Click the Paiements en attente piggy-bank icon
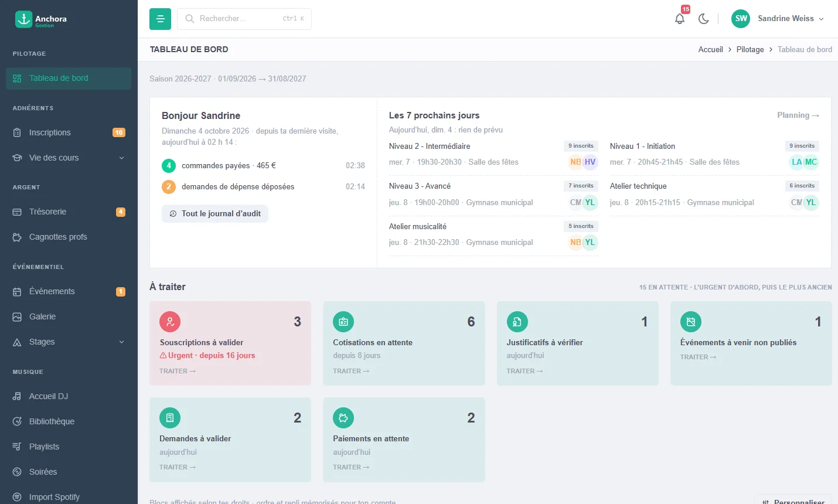 coord(343,418)
